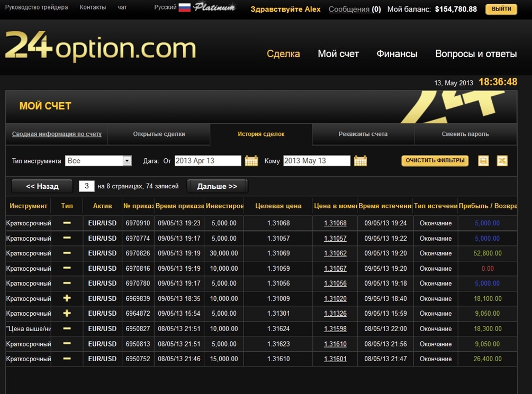Open price link 1.31598 for order 6950827

pos(335,329)
